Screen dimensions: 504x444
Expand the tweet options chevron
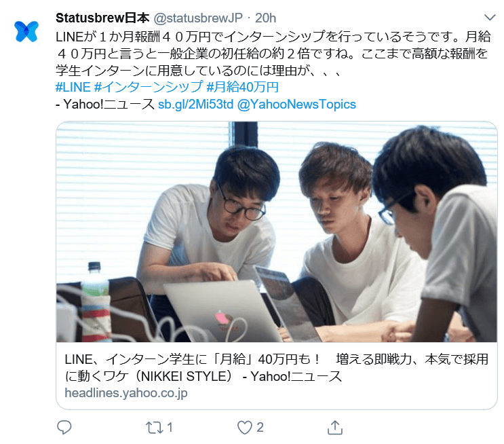(x=490, y=18)
